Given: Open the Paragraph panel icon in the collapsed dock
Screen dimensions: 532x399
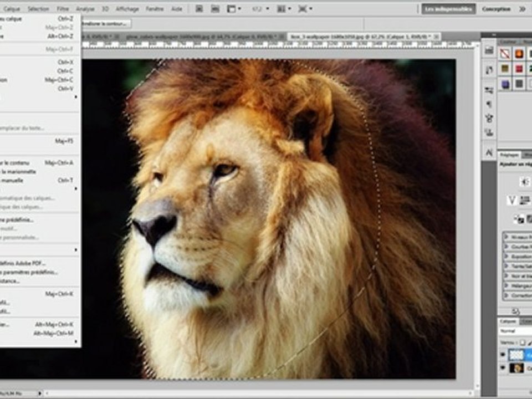Looking at the screenshot, I should click(489, 104).
